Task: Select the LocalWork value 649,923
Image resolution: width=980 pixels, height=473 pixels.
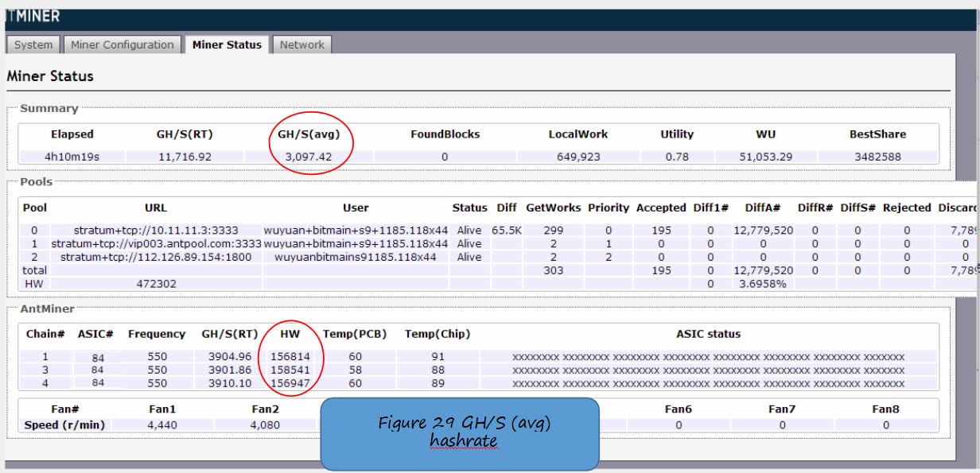Action: tap(578, 157)
